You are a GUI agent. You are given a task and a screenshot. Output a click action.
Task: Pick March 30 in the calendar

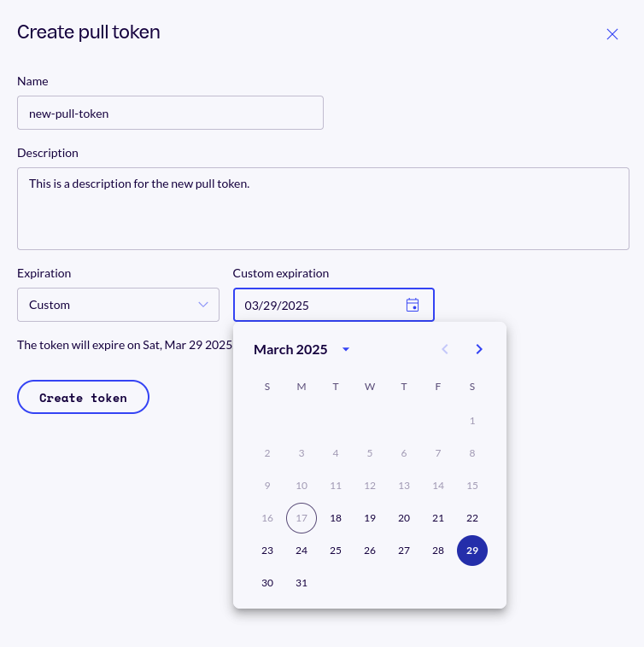(x=267, y=583)
